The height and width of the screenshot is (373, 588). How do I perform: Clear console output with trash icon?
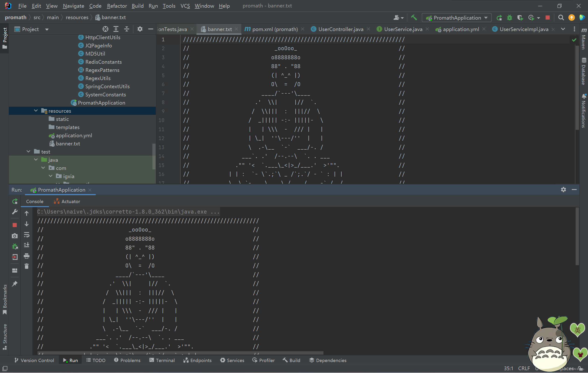pyautogui.click(x=27, y=266)
